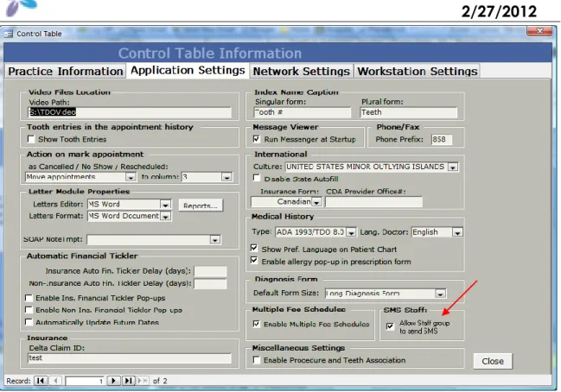Go to previous record in navigator
This screenshot has width=561, height=392.
click(55, 381)
